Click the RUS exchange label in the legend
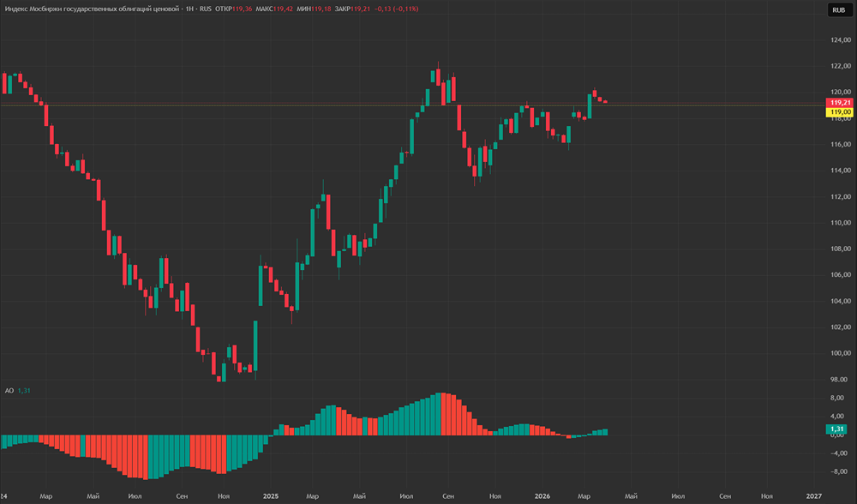 (206, 9)
